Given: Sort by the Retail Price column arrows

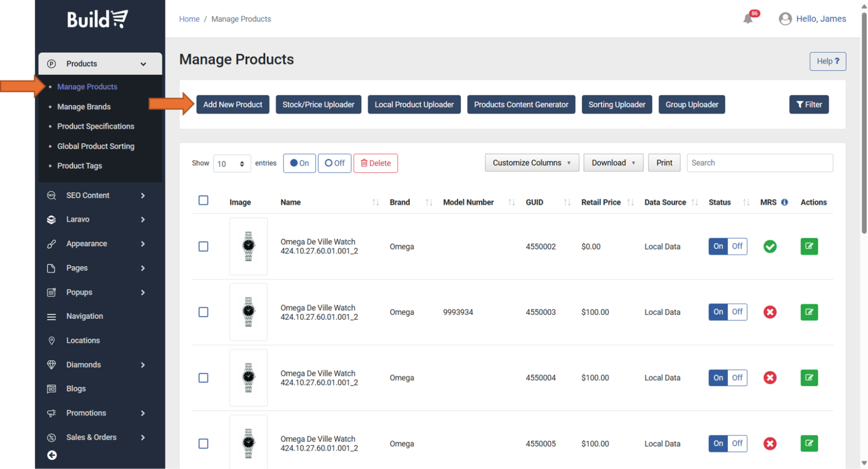Looking at the screenshot, I should (630, 202).
